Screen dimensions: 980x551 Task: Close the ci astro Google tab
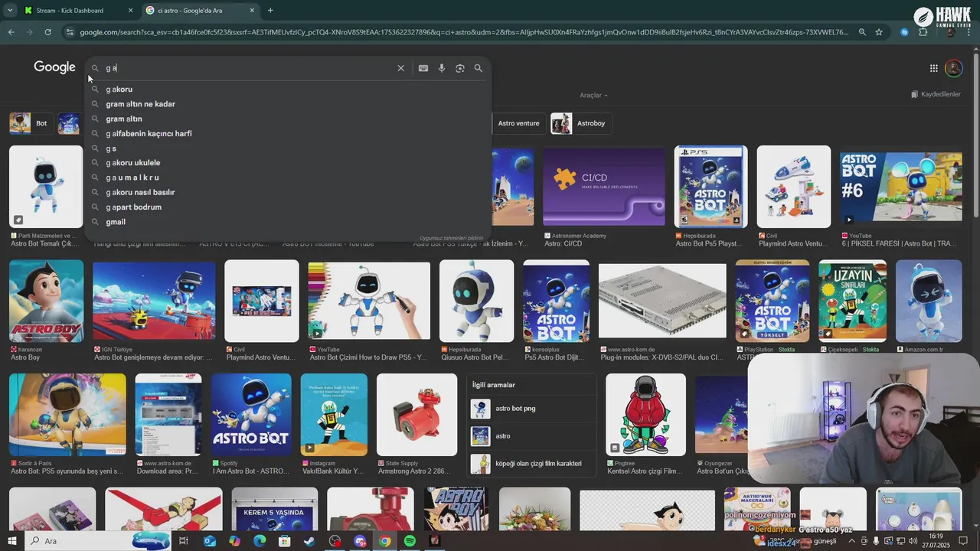(252, 11)
